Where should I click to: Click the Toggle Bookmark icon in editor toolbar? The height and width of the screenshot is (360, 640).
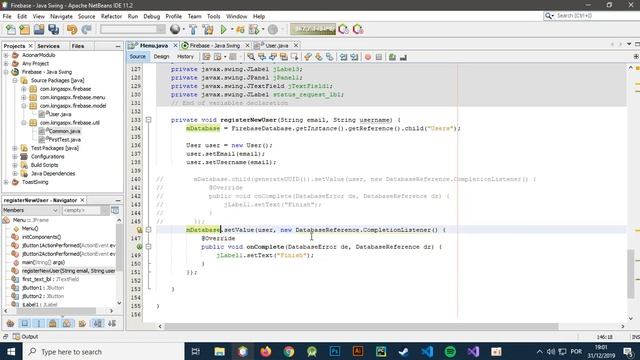pos(329,57)
